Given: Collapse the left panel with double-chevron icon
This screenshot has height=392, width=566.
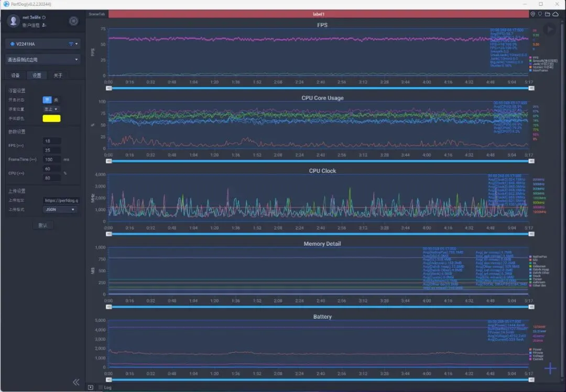Looking at the screenshot, I should [x=76, y=382].
